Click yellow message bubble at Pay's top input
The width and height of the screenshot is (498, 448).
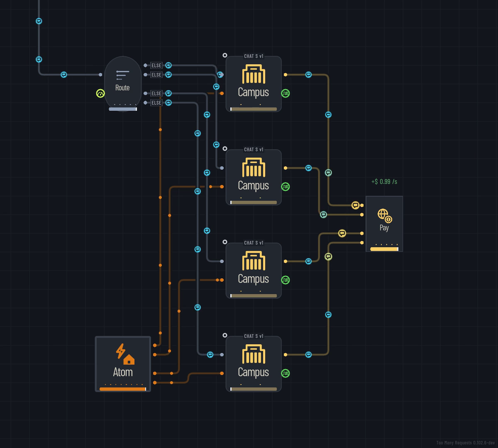(x=355, y=205)
